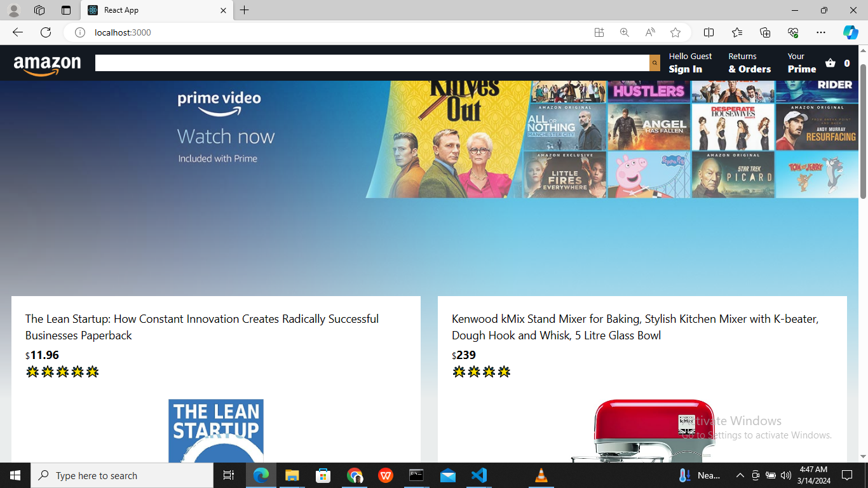Viewport: 868px width, 488px height.
Task: Click the app available install icon
Action: (599, 32)
